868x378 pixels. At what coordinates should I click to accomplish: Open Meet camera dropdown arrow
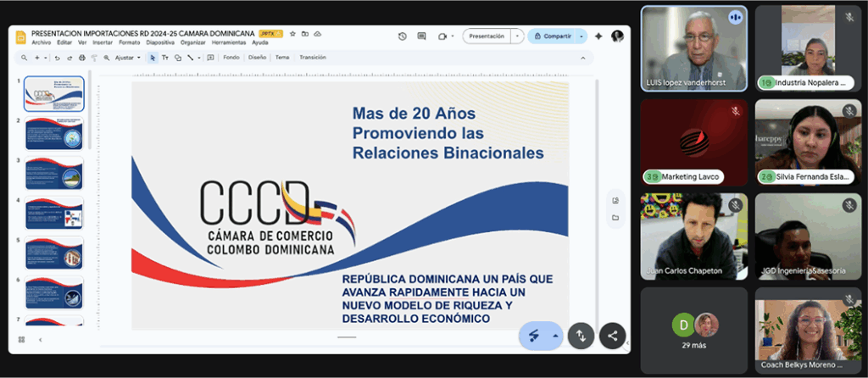tap(453, 36)
